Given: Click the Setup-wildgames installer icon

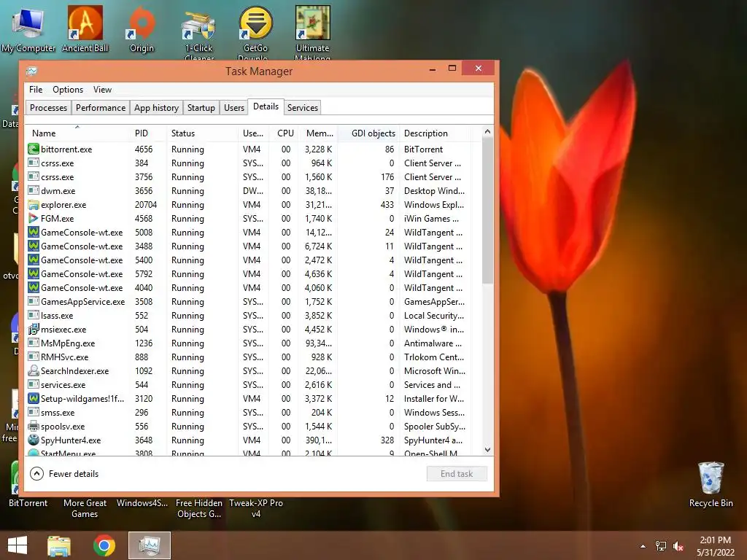Looking at the screenshot, I should 34,399.
